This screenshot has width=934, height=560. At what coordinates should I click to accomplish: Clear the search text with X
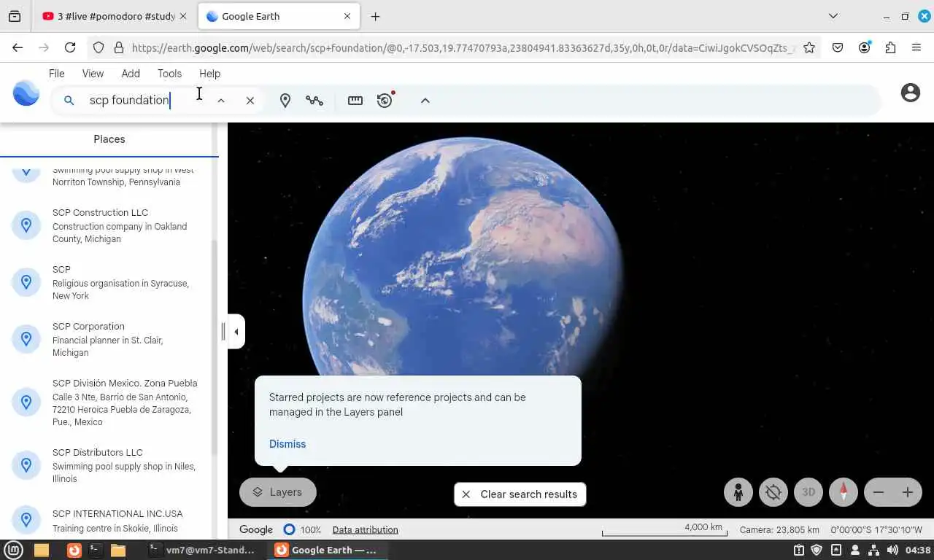(x=250, y=101)
